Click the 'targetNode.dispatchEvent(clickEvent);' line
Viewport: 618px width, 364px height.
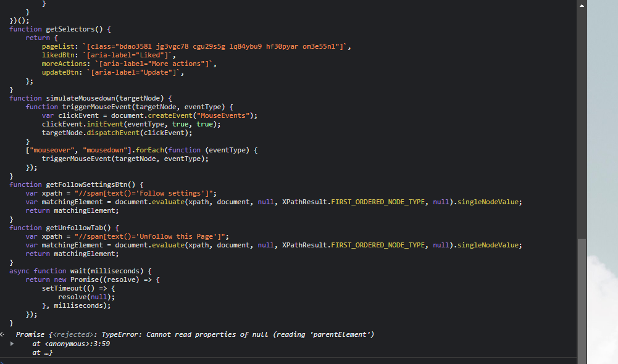pos(117,133)
